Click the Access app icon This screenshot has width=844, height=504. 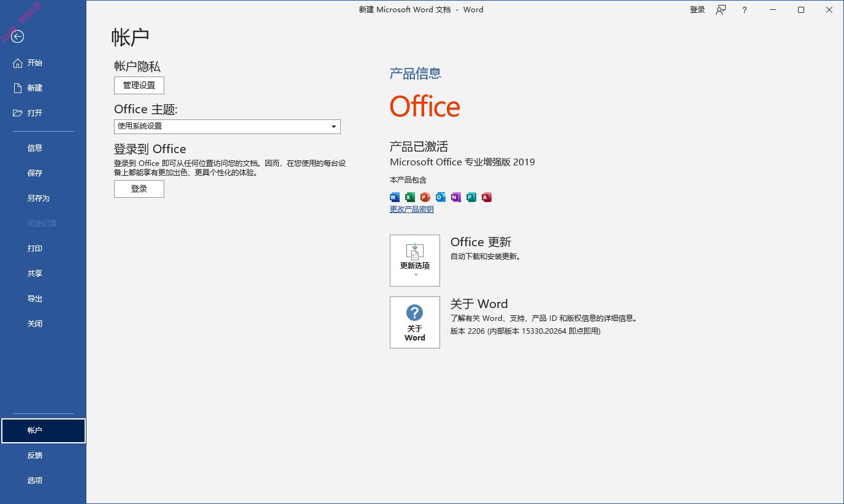tap(487, 197)
